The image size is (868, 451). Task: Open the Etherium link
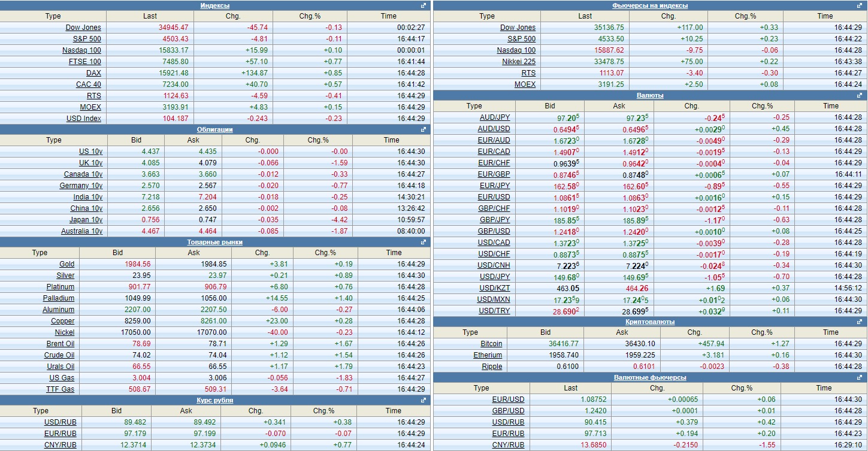488,355
